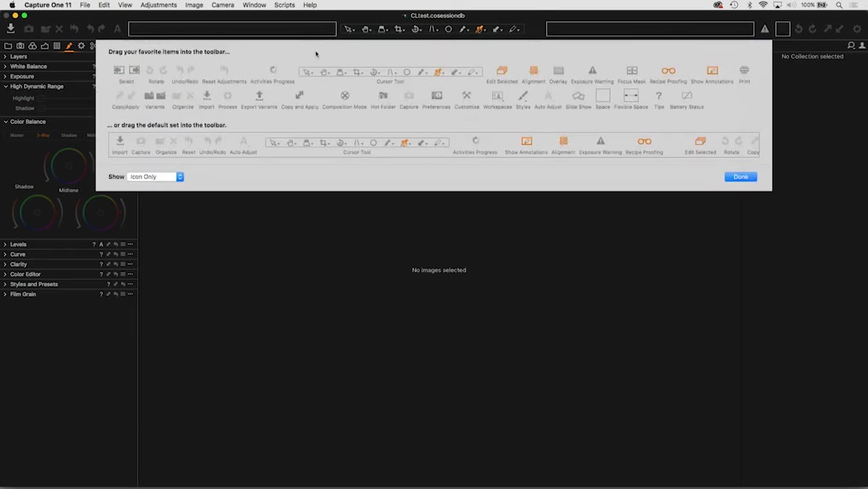Open the viewer search magnifier icon at top right
Viewport: 868px width, 489px height.
coord(851,46)
